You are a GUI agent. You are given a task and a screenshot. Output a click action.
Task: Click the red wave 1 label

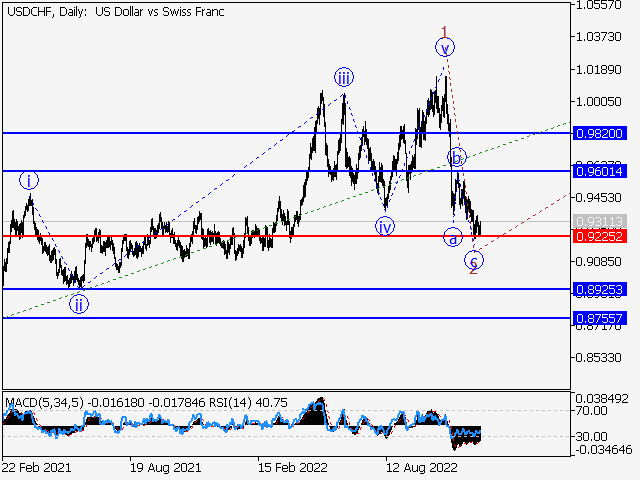click(x=444, y=31)
